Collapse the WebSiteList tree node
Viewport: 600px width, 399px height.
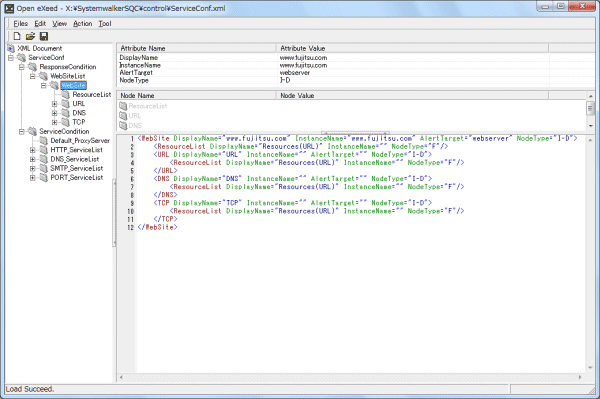pos(33,76)
